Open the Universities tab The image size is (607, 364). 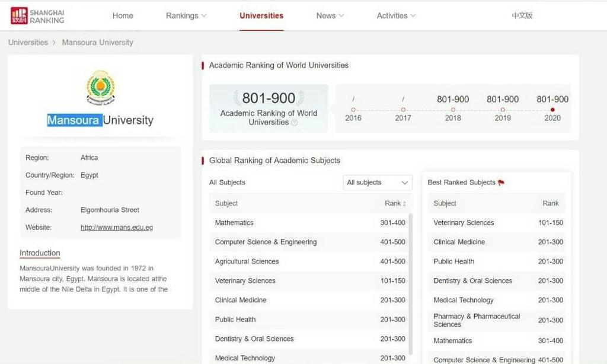pyautogui.click(x=261, y=16)
